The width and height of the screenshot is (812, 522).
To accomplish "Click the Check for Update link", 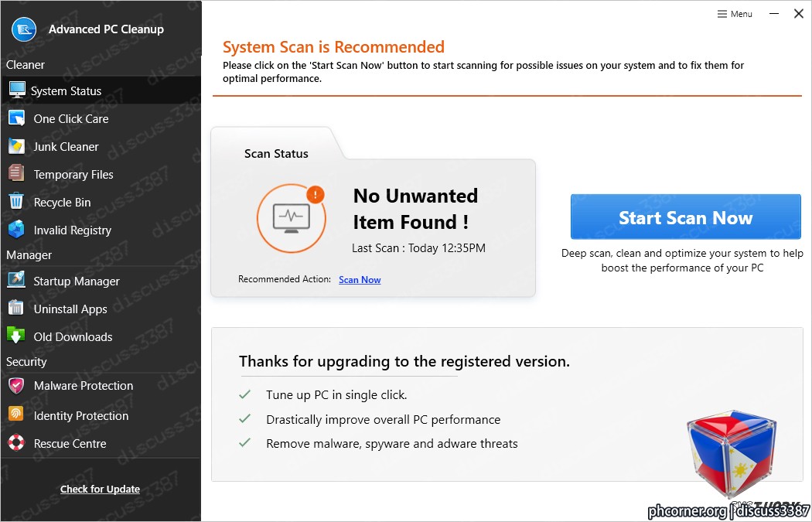I will 100,489.
